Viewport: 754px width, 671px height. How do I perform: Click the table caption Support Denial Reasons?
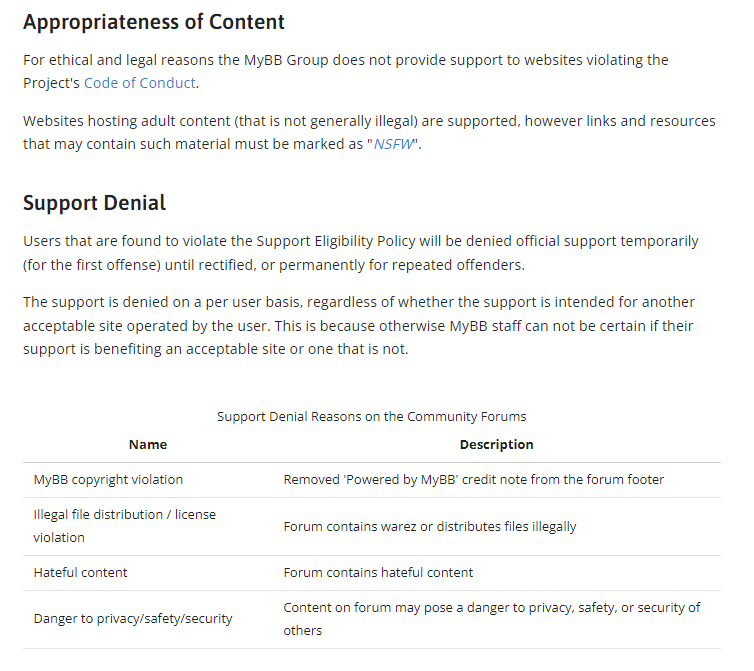[x=372, y=417]
